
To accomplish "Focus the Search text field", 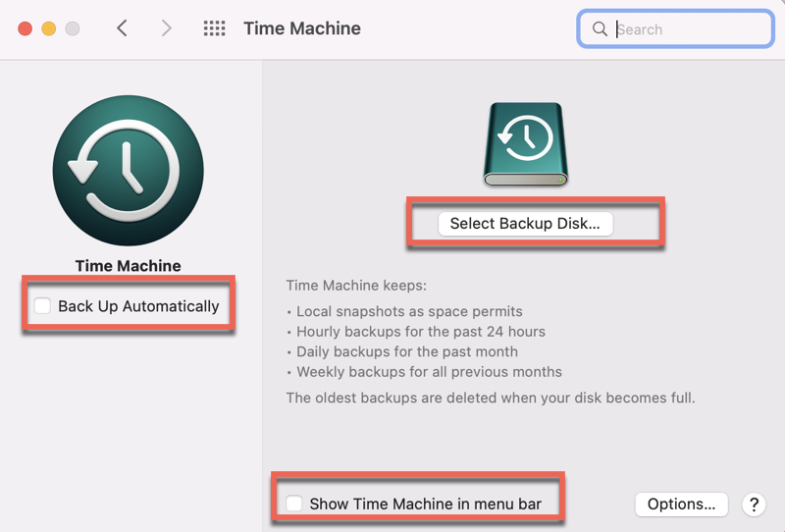I will (x=687, y=29).
